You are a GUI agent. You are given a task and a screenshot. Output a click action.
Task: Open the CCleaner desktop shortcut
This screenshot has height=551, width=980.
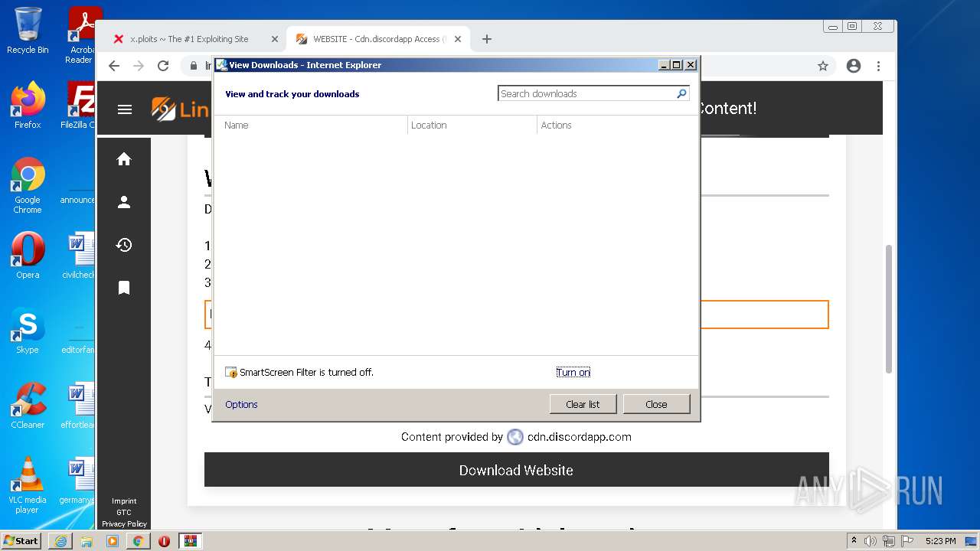pos(28,406)
